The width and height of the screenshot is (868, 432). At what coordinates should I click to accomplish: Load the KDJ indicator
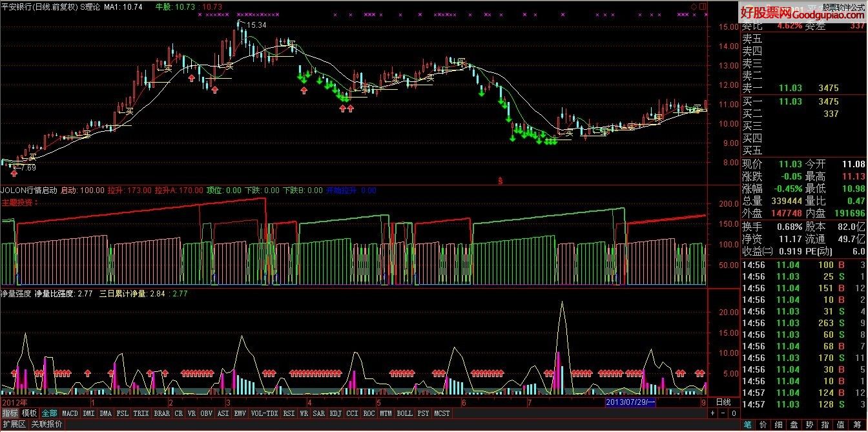pos(336,413)
